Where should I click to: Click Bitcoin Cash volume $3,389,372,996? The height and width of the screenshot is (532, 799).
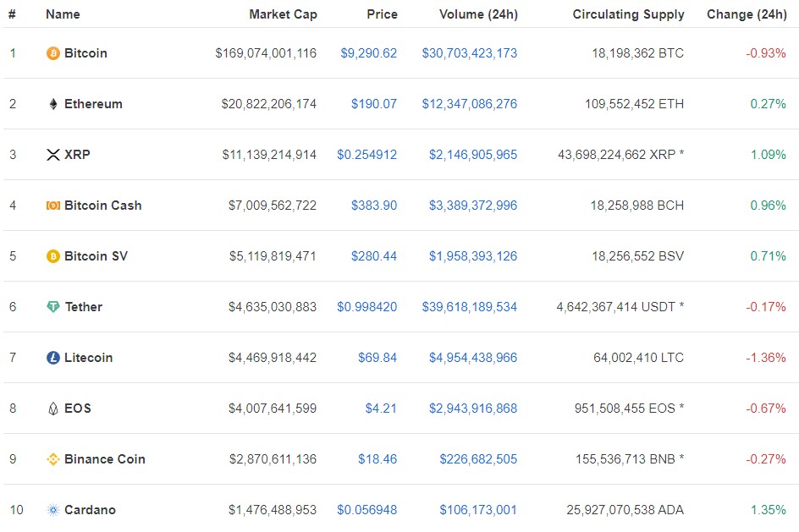[473, 206]
